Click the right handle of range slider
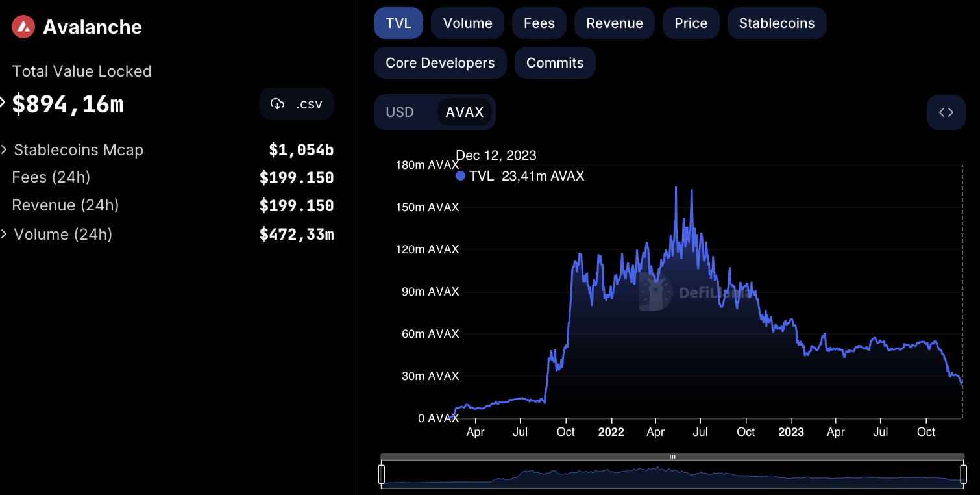The height and width of the screenshot is (495, 980). (963, 474)
